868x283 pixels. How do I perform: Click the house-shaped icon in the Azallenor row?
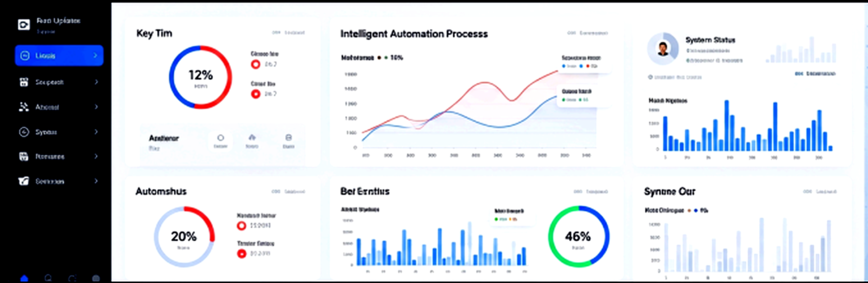tap(252, 137)
